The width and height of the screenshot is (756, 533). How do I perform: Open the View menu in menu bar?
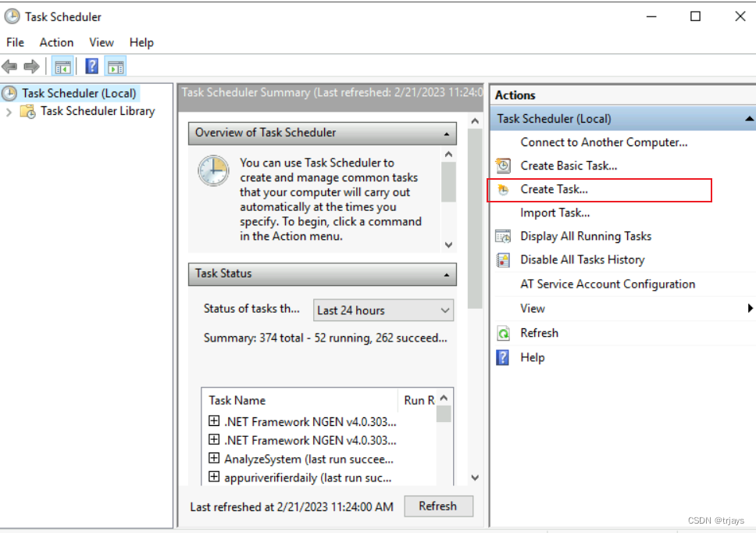click(x=102, y=42)
